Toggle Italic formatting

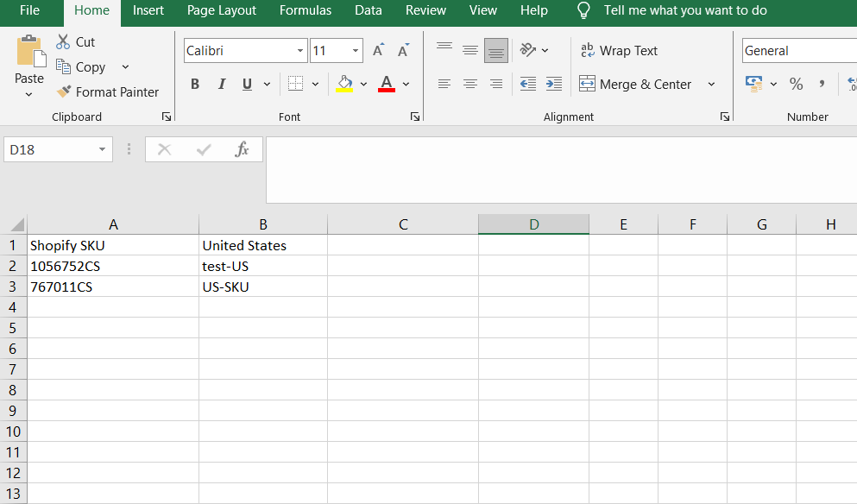[x=221, y=84]
